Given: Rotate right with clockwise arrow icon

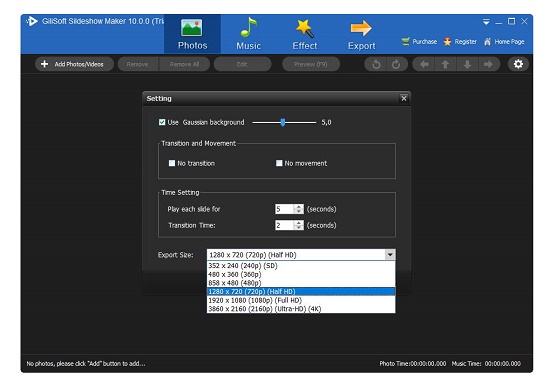Looking at the screenshot, I should (396, 64).
